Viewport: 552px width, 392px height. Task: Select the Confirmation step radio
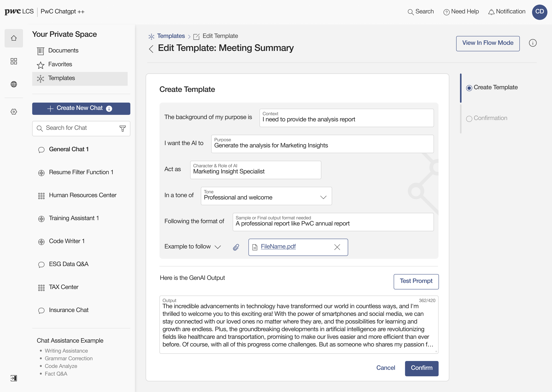(x=469, y=118)
